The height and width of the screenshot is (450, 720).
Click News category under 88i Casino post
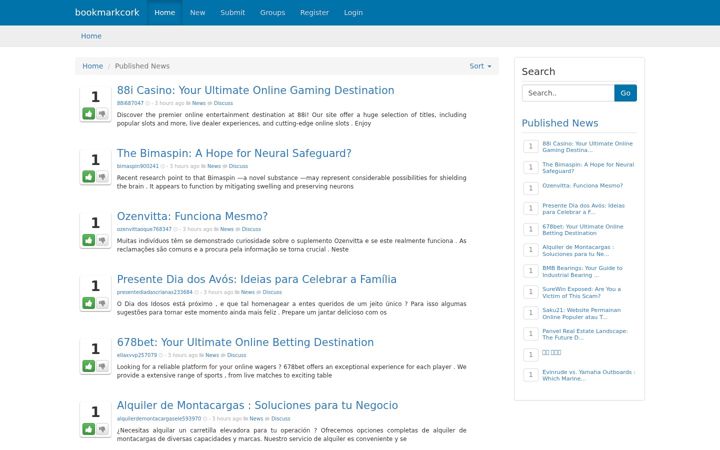coord(198,103)
